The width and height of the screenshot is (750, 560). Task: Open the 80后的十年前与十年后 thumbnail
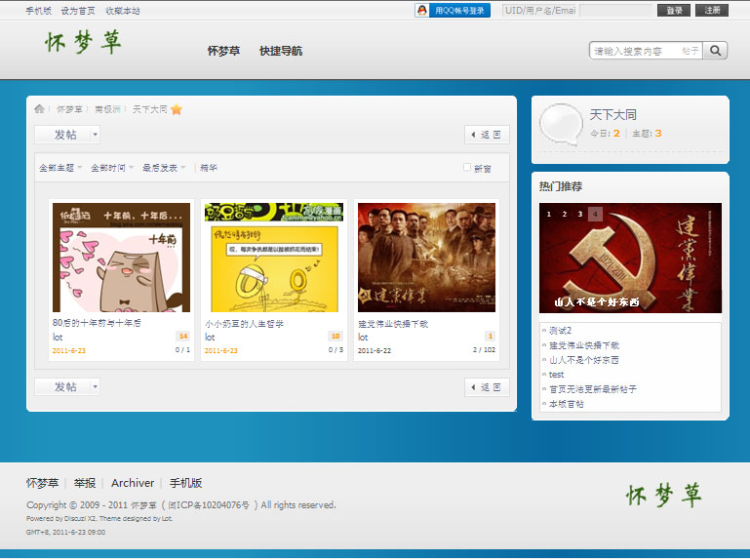(x=122, y=258)
